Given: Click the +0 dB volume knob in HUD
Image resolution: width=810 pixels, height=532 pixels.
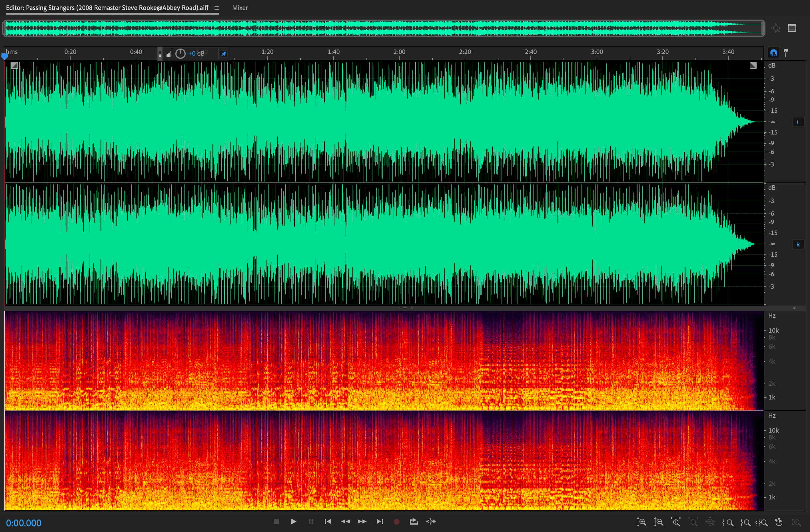Looking at the screenshot, I should pyautogui.click(x=181, y=53).
